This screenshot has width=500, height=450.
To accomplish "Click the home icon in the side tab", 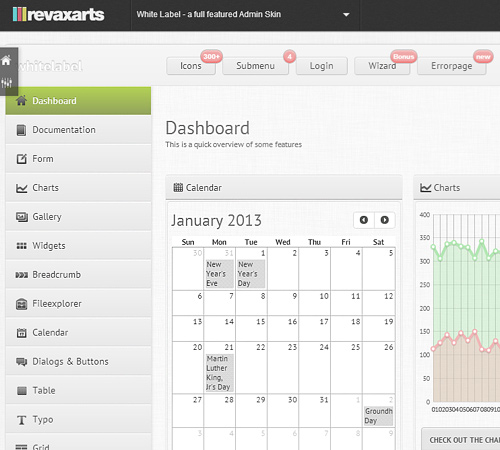I will (x=6, y=61).
